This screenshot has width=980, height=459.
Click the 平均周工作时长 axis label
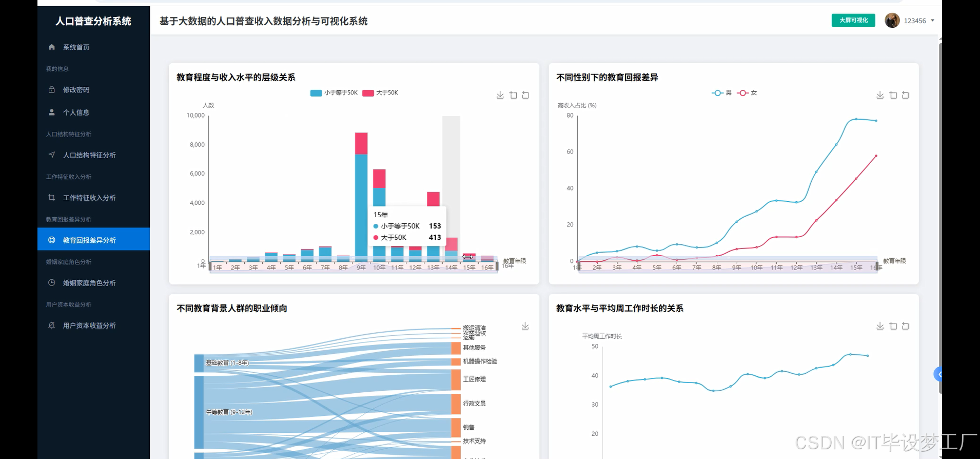click(x=602, y=336)
